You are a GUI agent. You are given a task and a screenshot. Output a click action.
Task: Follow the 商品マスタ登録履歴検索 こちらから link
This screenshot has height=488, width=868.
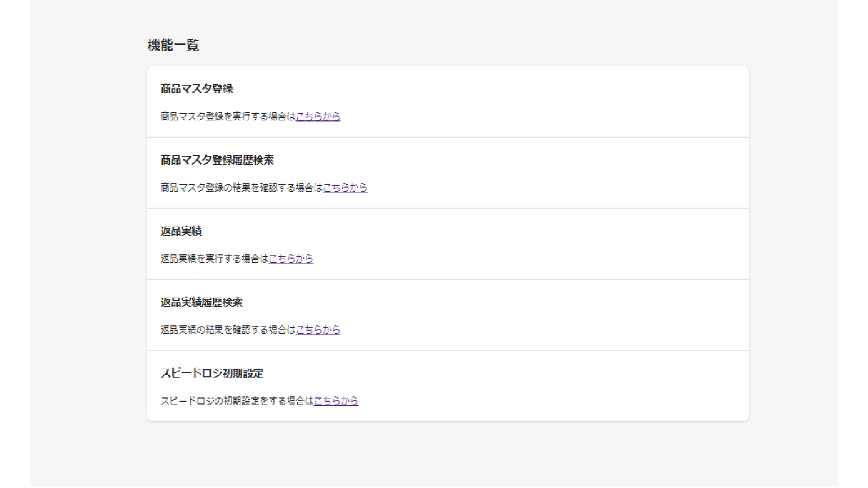[345, 188]
